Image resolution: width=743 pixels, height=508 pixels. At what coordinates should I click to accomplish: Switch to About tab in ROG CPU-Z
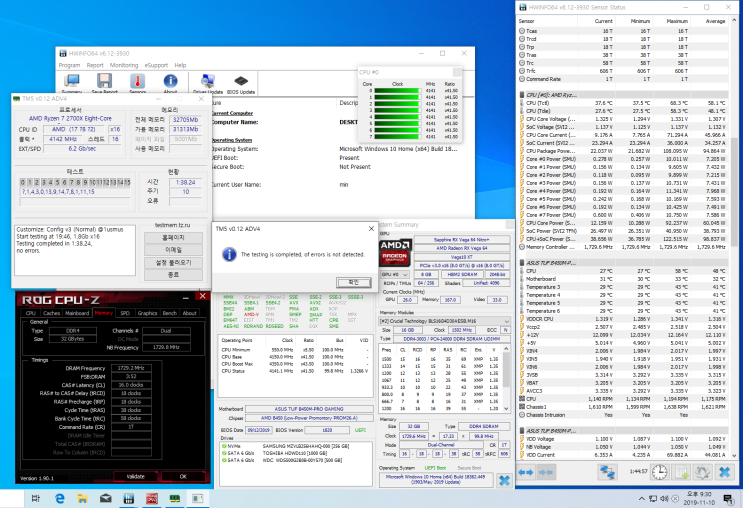coord(190,313)
